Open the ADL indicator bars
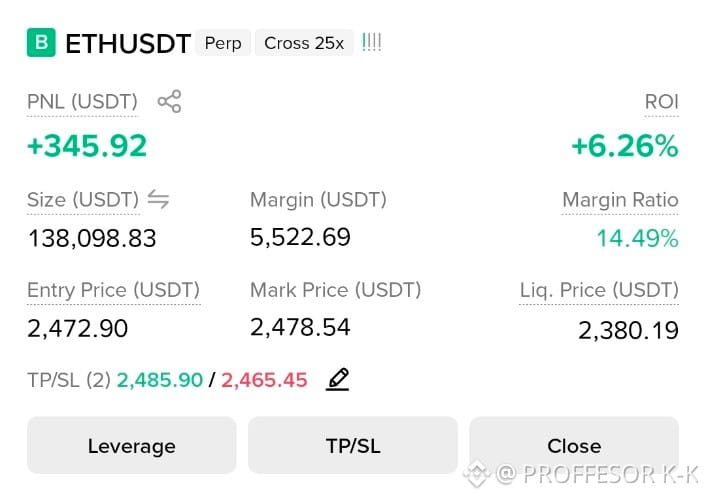The image size is (706, 499). [371, 43]
